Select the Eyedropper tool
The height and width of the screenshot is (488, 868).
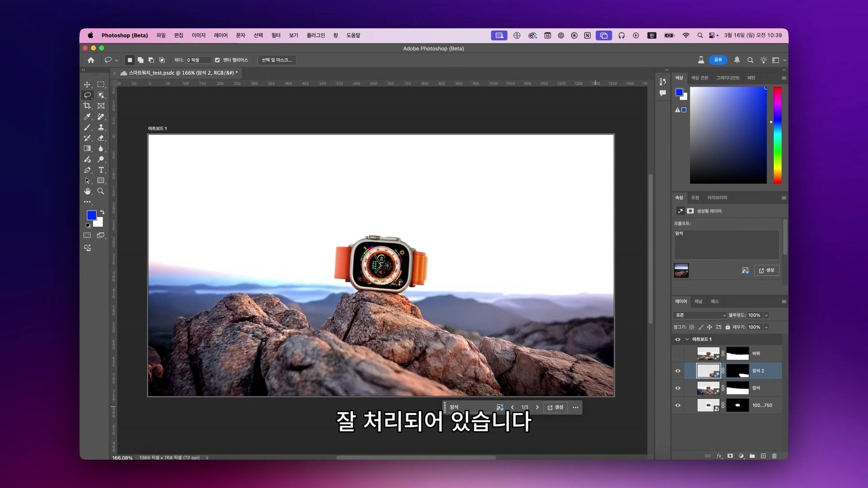[87, 116]
